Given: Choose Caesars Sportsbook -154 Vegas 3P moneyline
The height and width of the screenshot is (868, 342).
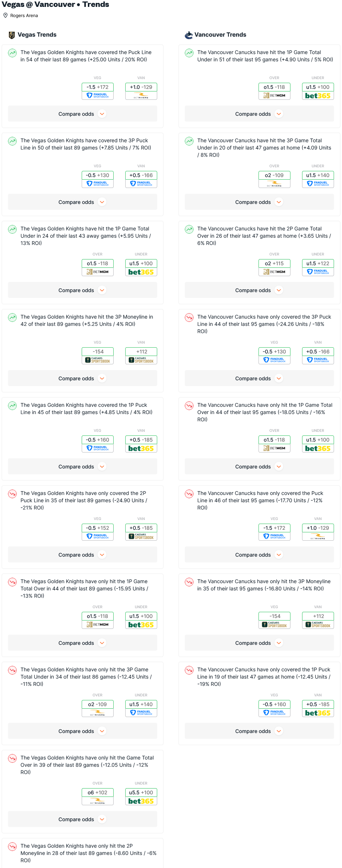Looking at the screenshot, I should [x=98, y=356].
